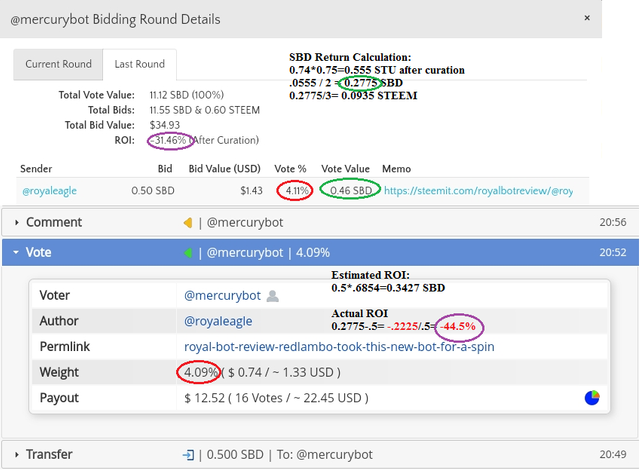Expand the Comment operation row
640x470 pixels.
click(x=320, y=222)
